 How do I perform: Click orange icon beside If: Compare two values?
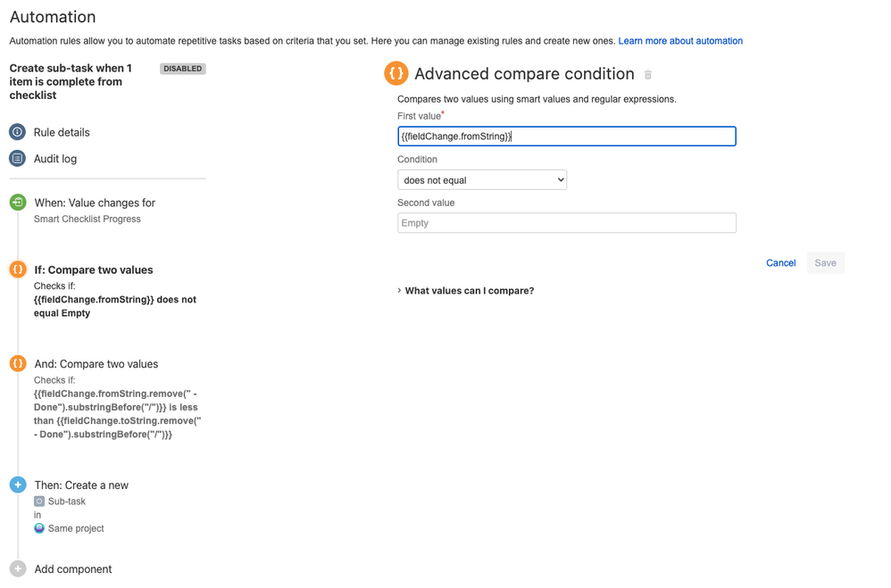point(18,269)
